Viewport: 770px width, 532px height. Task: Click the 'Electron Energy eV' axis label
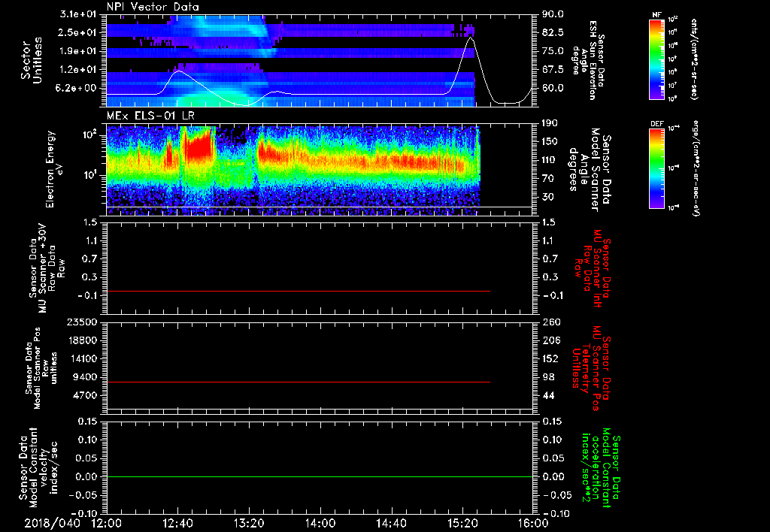[54, 169]
